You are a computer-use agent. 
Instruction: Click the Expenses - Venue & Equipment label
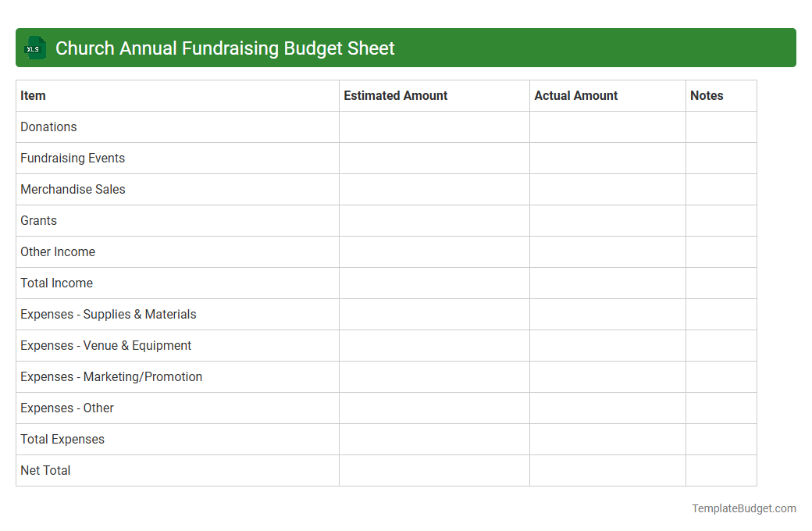tap(105, 345)
